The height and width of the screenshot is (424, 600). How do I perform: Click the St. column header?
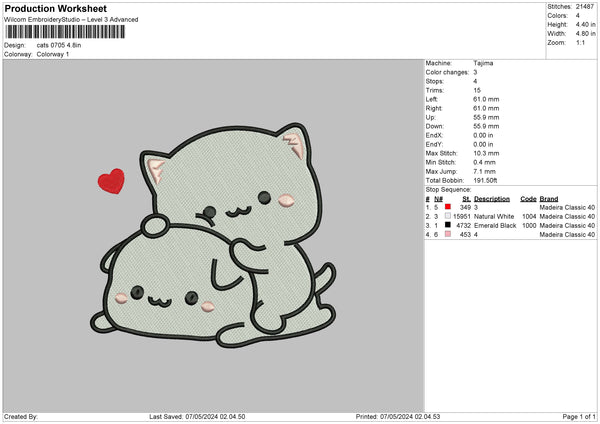[x=465, y=199]
